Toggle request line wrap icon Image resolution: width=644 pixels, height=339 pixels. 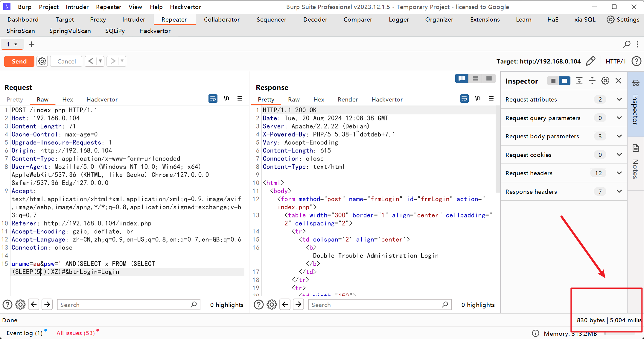pos(213,99)
